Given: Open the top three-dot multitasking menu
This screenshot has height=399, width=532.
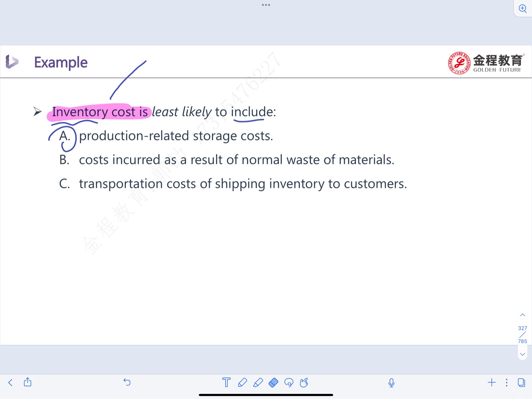Looking at the screenshot, I should 266,5.
